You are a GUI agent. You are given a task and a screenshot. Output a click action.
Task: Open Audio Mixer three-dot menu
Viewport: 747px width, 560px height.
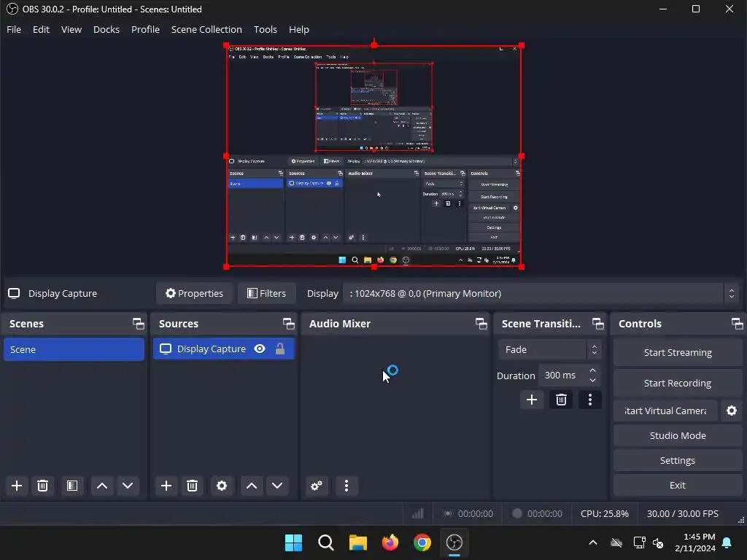347,486
